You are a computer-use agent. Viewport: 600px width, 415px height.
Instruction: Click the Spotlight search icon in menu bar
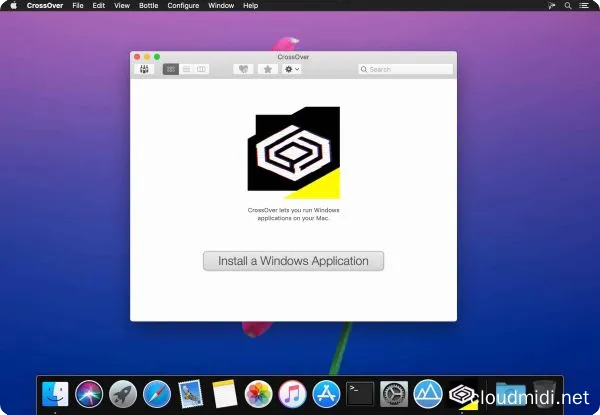tap(568, 5)
